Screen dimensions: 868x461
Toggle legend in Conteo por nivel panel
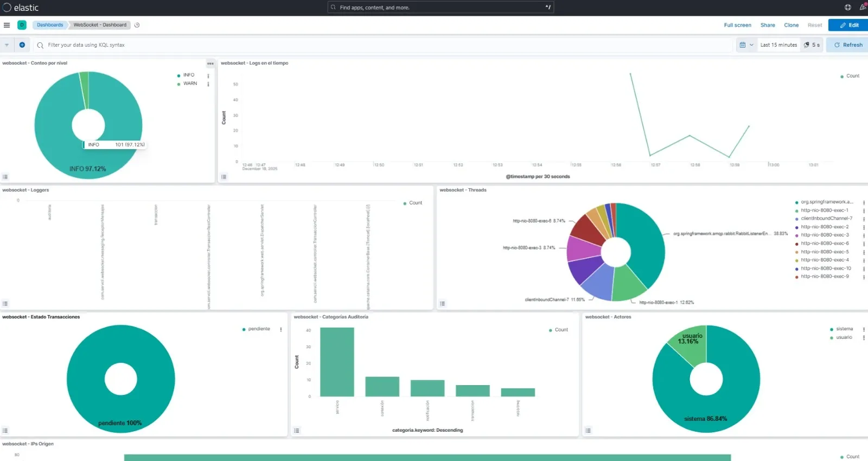tap(5, 177)
